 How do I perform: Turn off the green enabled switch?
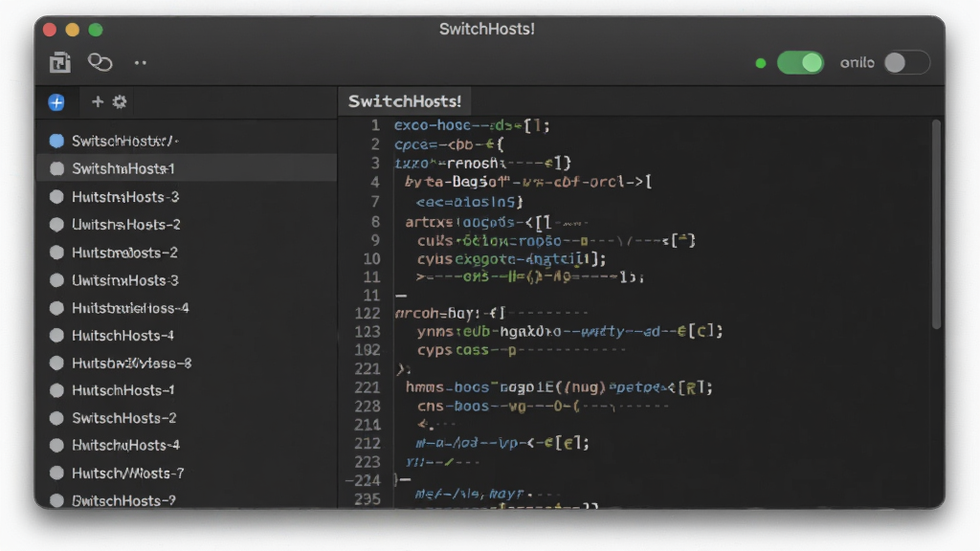pos(800,62)
